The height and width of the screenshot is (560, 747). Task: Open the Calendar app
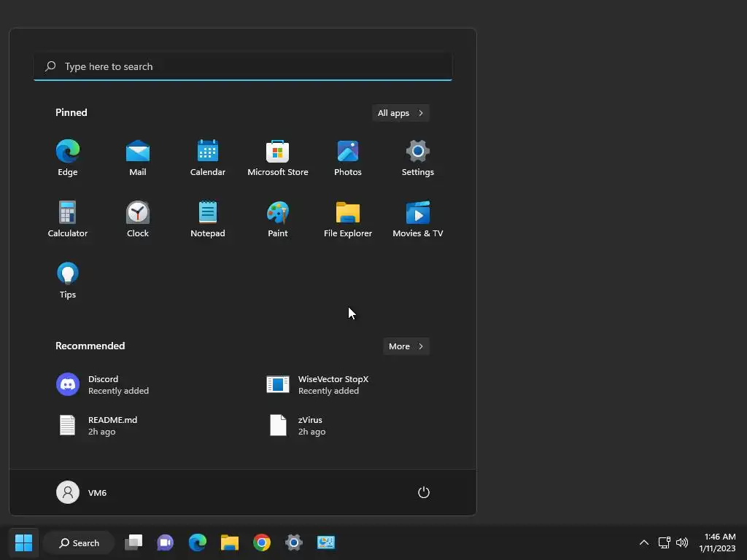(208, 158)
